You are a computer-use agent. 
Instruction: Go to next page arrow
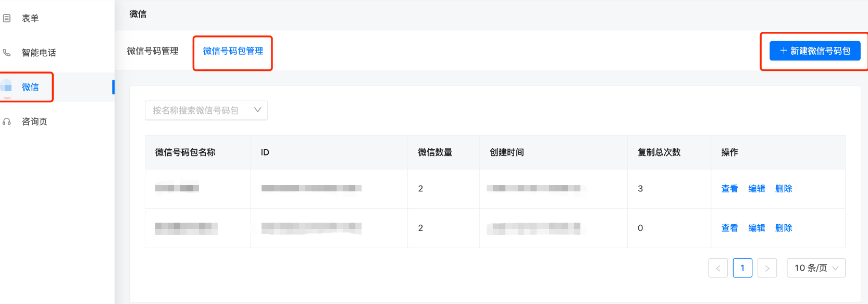tap(767, 267)
